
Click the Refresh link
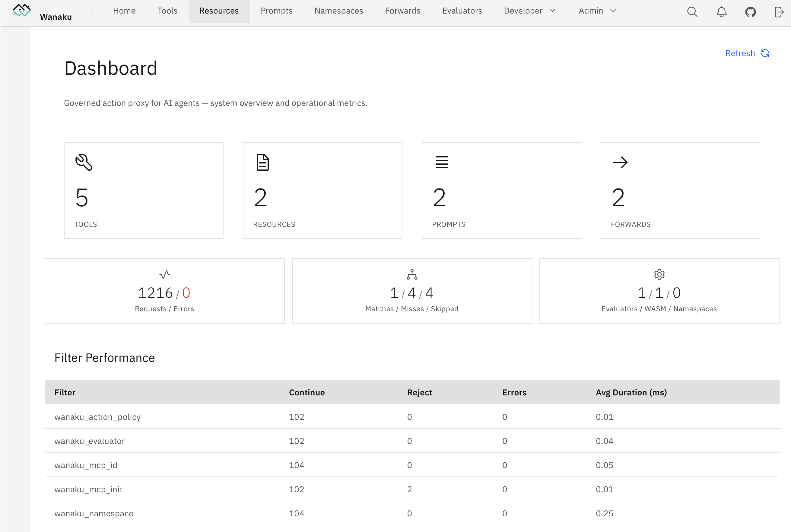(x=747, y=53)
